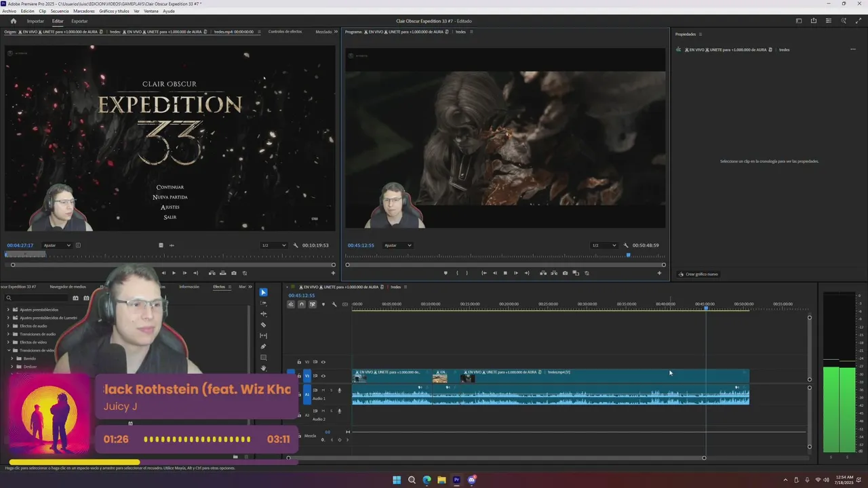Select the Rectangle tool
The width and height of the screenshot is (868, 488).
click(x=263, y=357)
